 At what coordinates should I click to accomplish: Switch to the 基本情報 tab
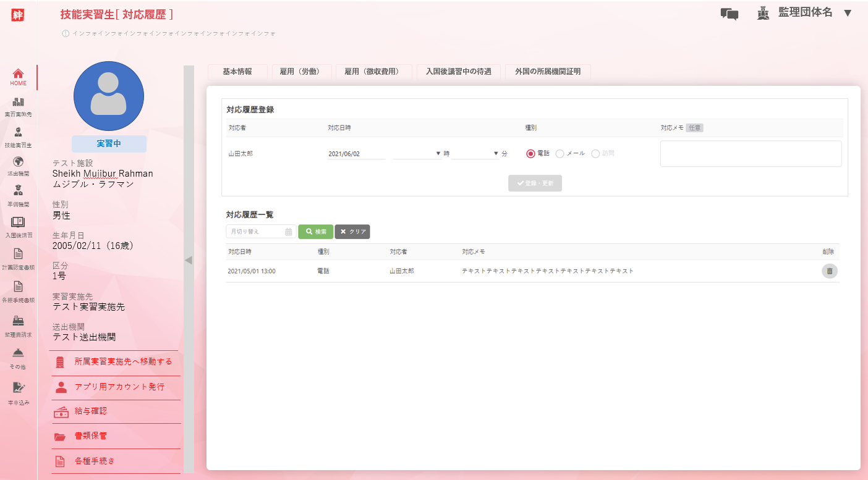tap(237, 72)
